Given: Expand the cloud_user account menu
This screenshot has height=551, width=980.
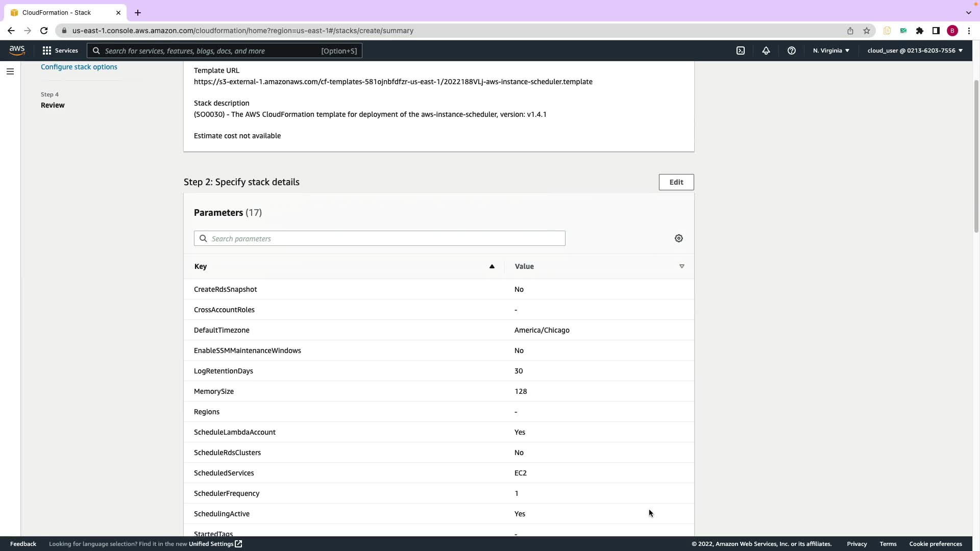Looking at the screenshot, I should click(915, 51).
